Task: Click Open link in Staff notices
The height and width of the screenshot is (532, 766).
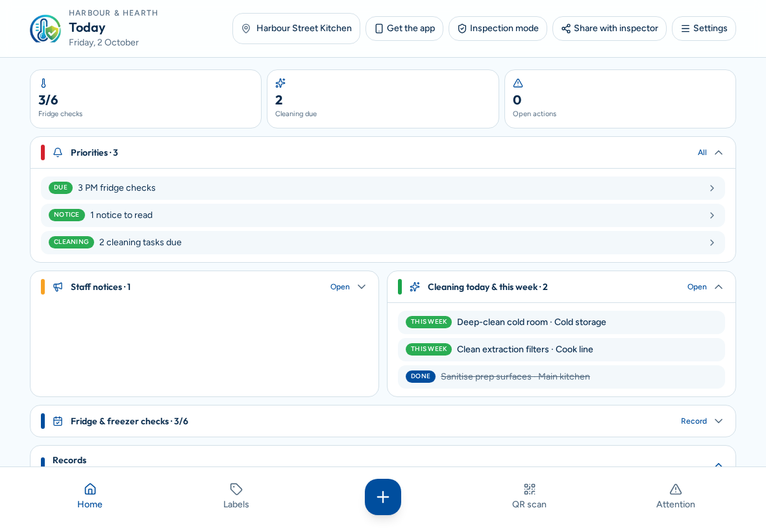Action: [340, 287]
